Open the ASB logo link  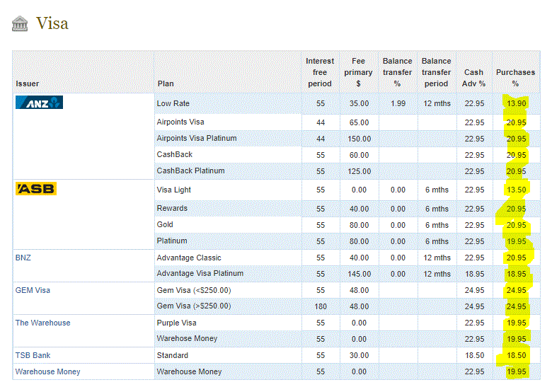click(x=36, y=189)
